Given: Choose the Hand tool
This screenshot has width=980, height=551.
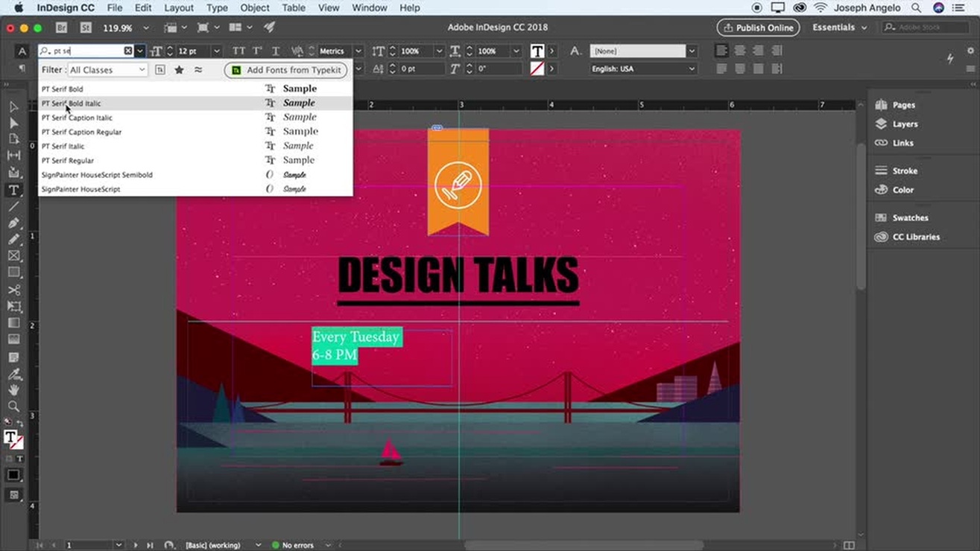Looking at the screenshot, I should (x=13, y=390).
